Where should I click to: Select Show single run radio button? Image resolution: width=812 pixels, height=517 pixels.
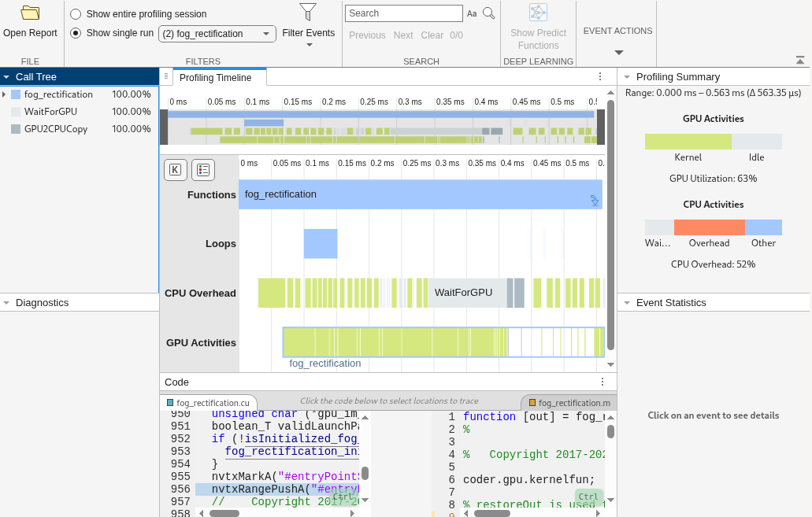(76, 33)
